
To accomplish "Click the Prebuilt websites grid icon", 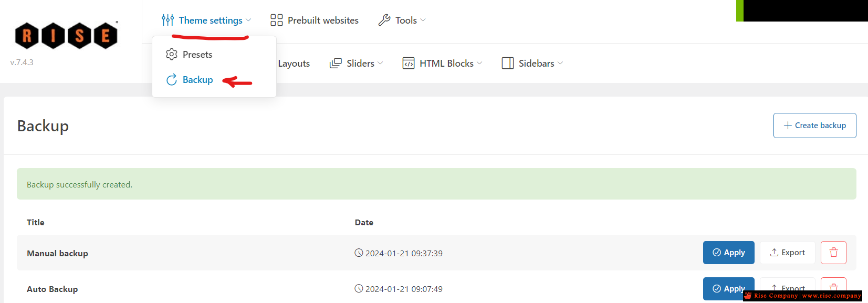I will pos(276,20).
